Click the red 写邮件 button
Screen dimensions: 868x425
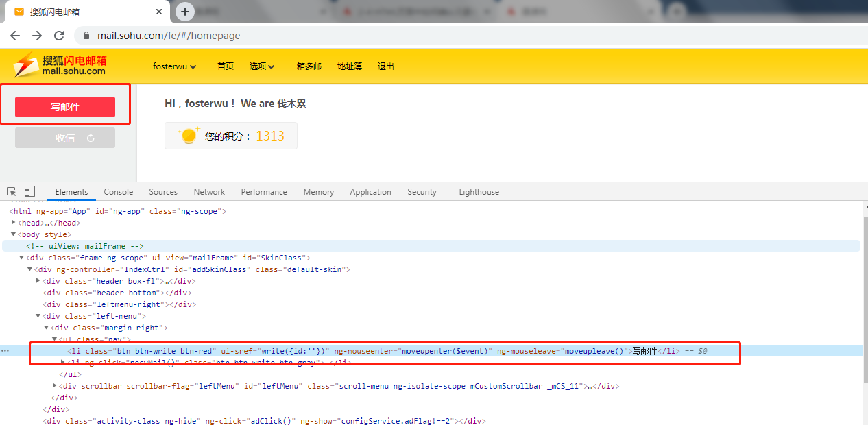(x=65, y=107)
